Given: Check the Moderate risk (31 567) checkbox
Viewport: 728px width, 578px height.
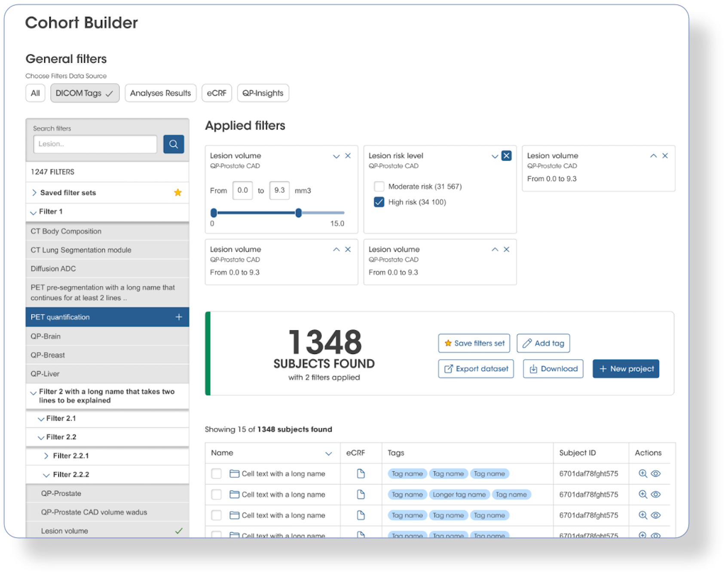Looking at the screenshot, I should point(379,186).
